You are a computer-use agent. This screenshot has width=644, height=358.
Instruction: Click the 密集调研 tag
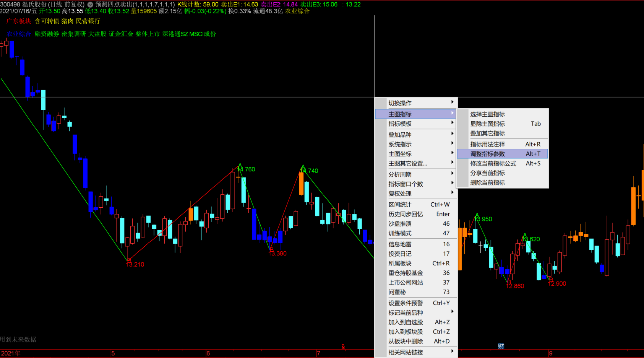(74, 34)
